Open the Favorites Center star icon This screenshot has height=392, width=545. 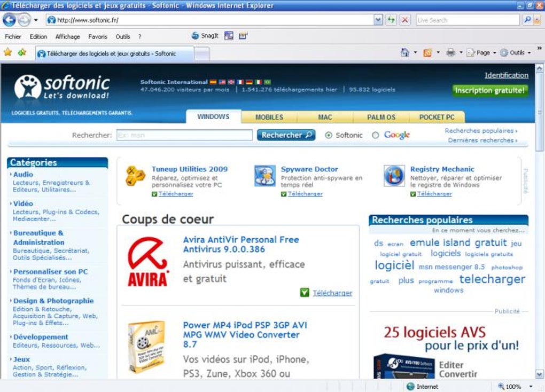(x=7, y=52)
